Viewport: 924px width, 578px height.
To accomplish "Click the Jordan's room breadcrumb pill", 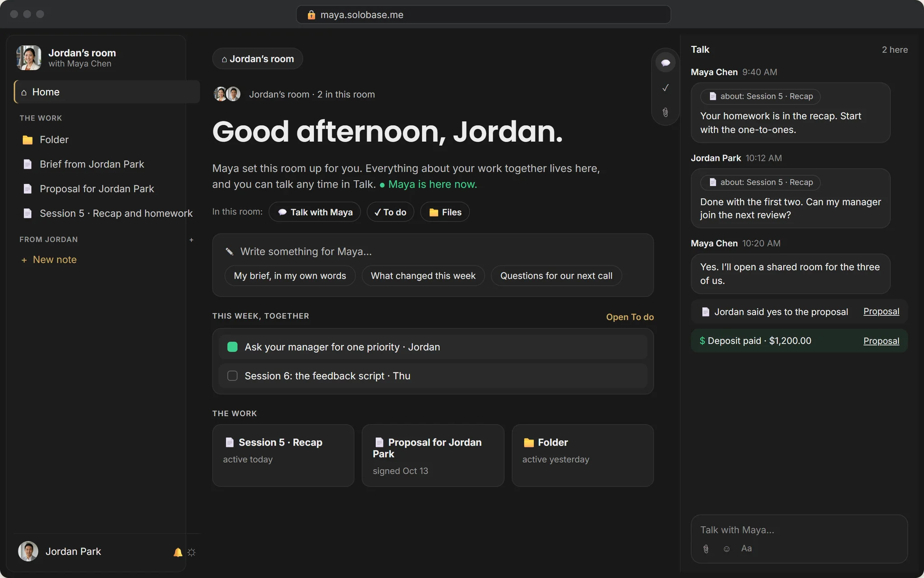I will [x=258, y=59].
